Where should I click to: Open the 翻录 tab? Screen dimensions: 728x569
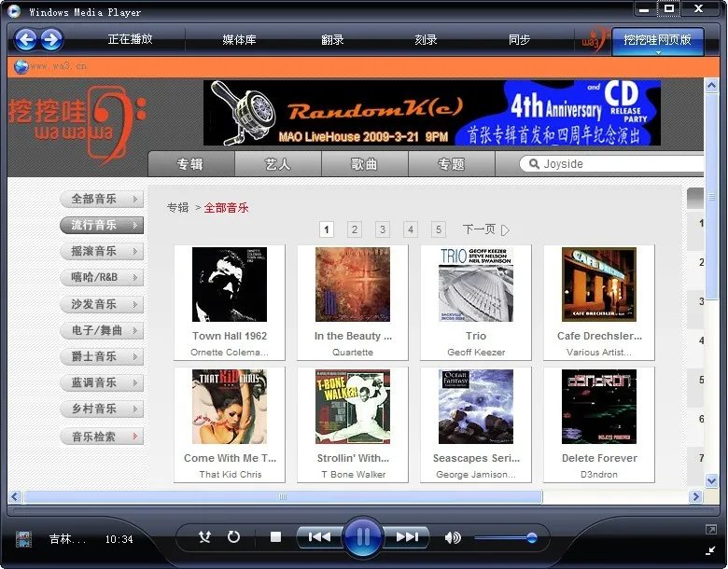[332, 40]
